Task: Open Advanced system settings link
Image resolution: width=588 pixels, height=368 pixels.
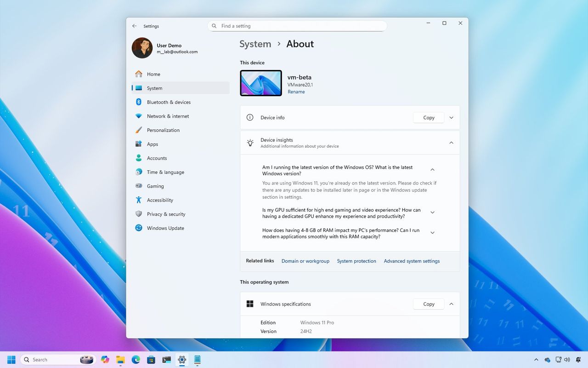Action: click(x=412, y=261)
